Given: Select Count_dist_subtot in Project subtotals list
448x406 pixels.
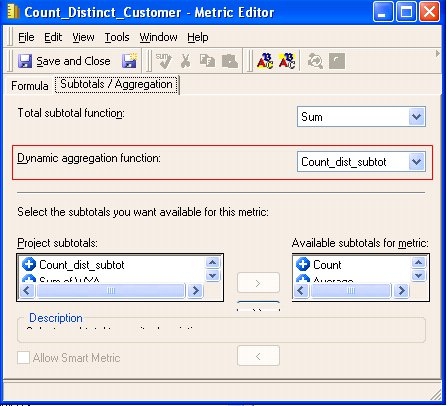Looking at the screenshot, I should 82,265.
